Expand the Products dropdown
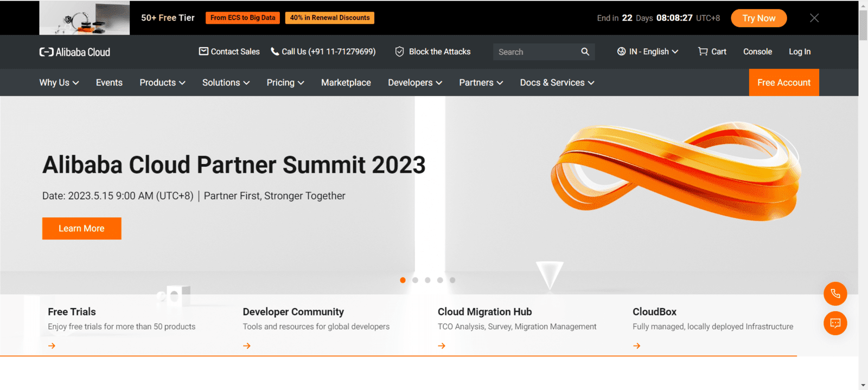The width and height of the screenshot is (868, 390). [162, 83]
